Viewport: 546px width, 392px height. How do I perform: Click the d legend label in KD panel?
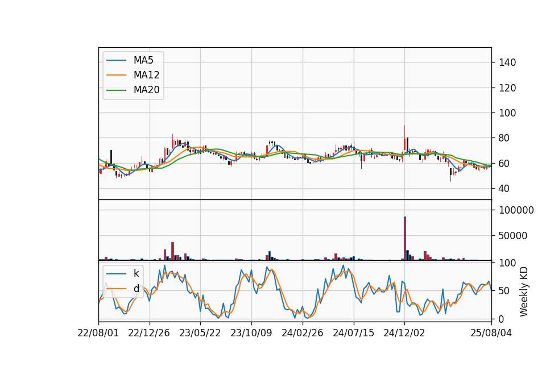pos(136,289)
